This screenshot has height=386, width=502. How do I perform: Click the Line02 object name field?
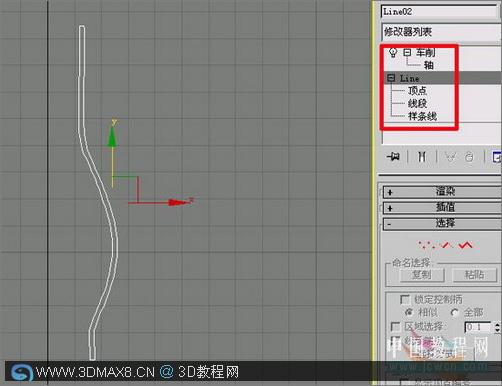click(439, 11)
